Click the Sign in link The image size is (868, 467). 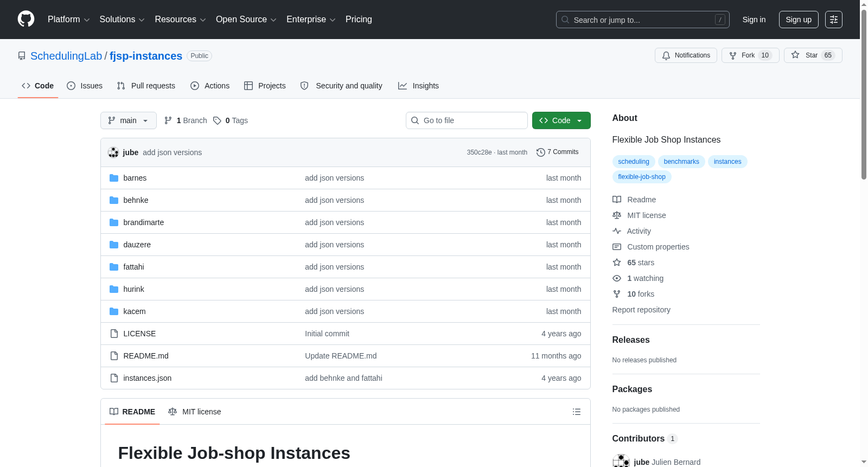coord(754,20)
